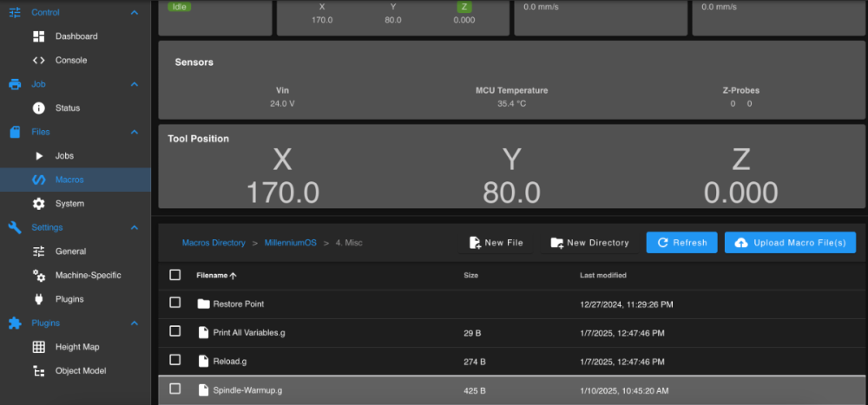Collapse the Settings section chevron
The height and width of the screenshot is (405, 868).
(135, 227)
